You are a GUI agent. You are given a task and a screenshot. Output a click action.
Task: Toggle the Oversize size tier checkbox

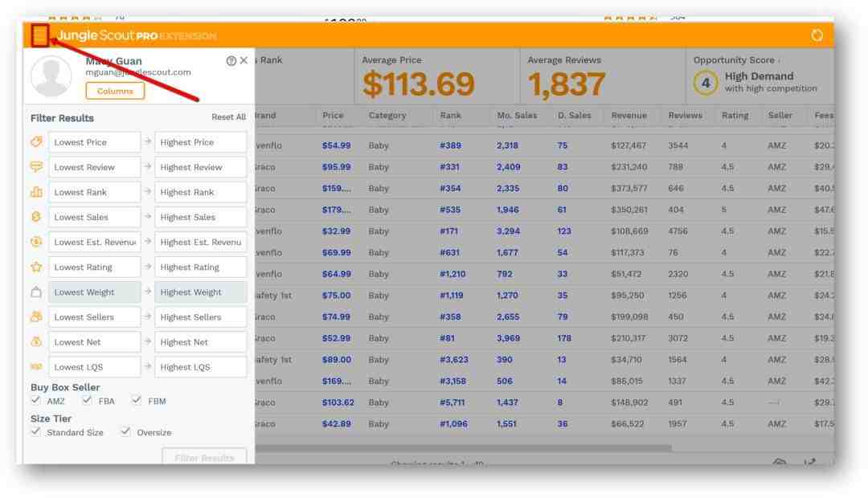tap(125, 431)
